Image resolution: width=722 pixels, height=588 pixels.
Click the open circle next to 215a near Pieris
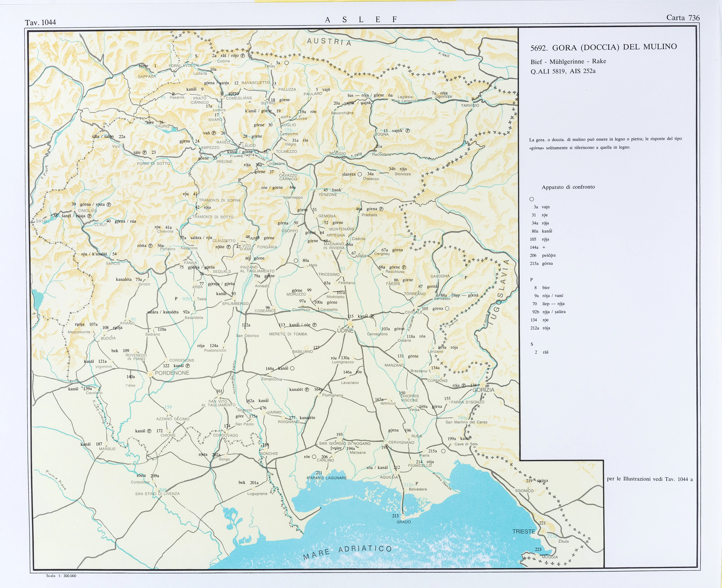point(443,451)
